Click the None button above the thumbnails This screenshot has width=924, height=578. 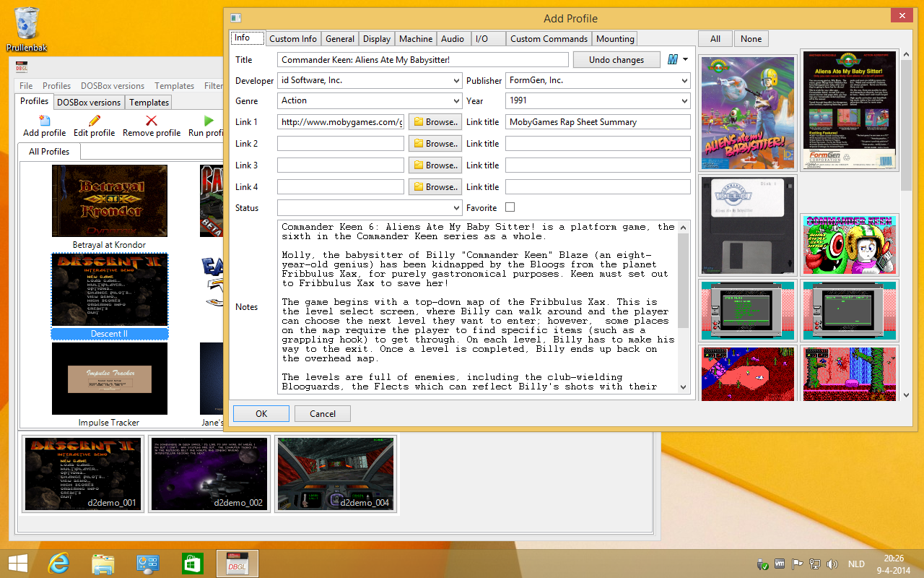[751, 39]
